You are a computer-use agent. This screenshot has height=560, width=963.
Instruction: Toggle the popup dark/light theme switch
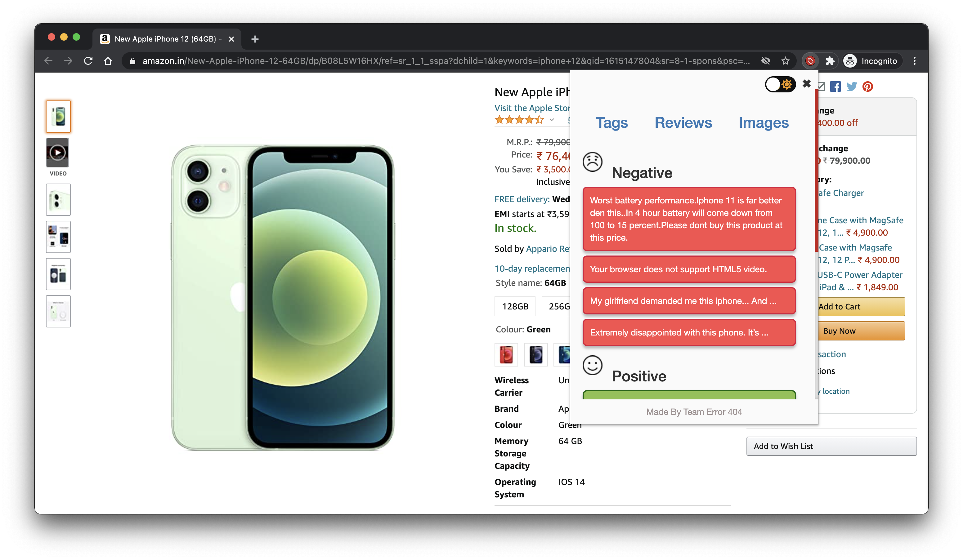click(x=780, y=84)
